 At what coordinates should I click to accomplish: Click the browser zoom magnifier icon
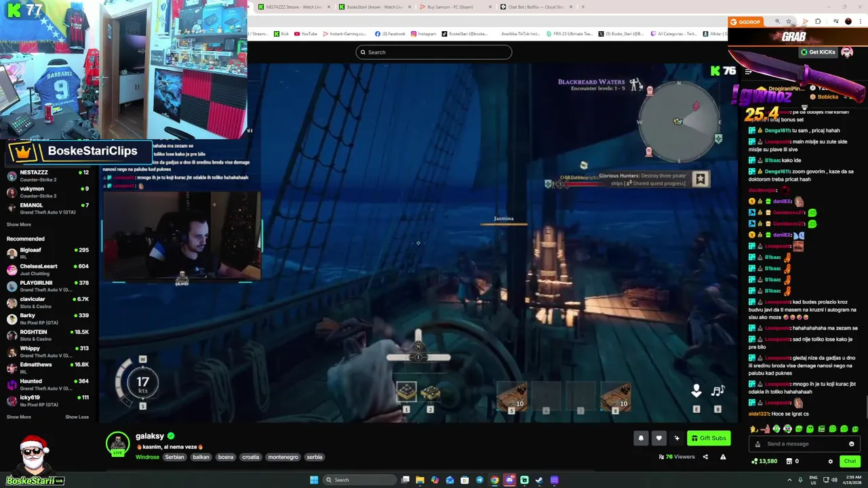[x=778, y=22]
